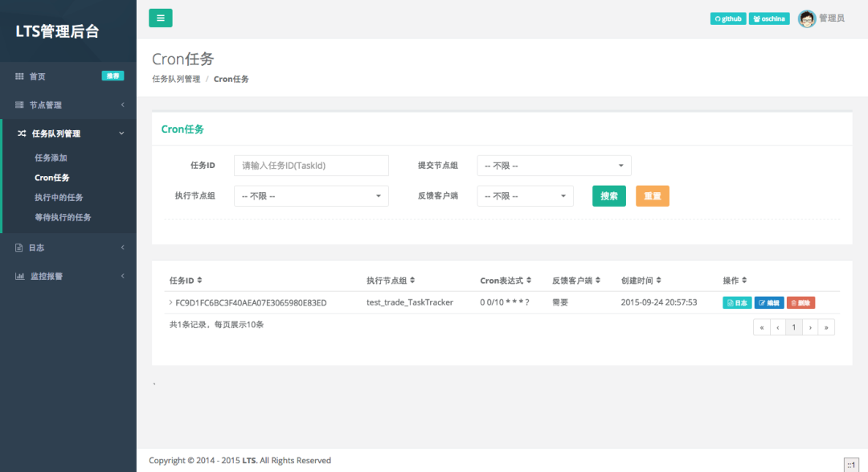Image resolution: width=868 pixels, height=472 pixels.
Task: Sort table by 创建时间 column
Action: coord(641,281)
